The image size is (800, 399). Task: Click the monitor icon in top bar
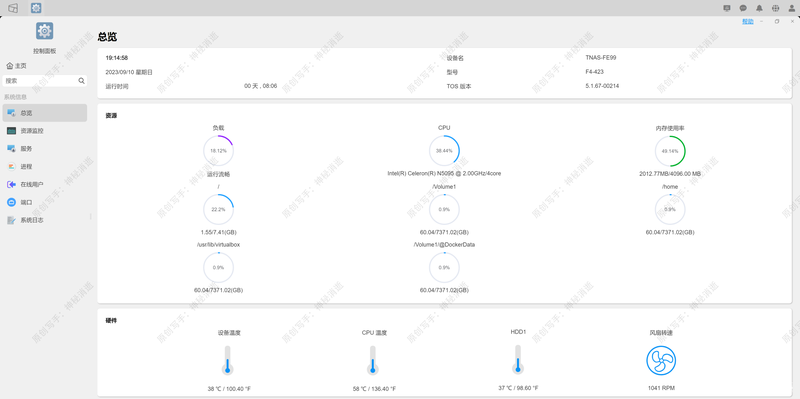click(x=727, y=8)
